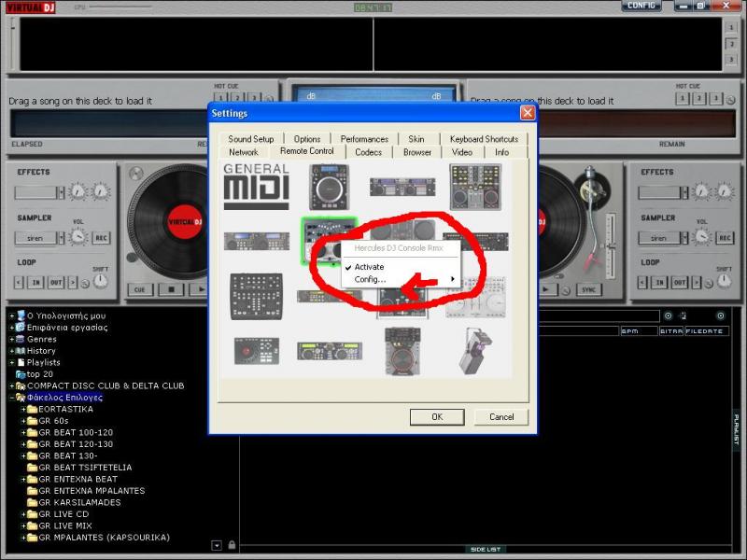The image size is (747, 560).
Task: Click right deck hot cue 3
Action: point(715,99)
